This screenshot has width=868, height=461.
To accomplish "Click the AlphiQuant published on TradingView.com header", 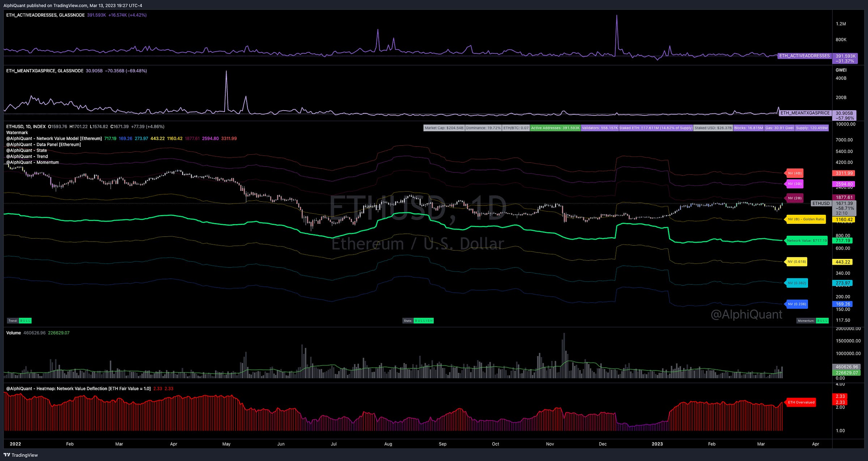I will [x=73, y=5].
